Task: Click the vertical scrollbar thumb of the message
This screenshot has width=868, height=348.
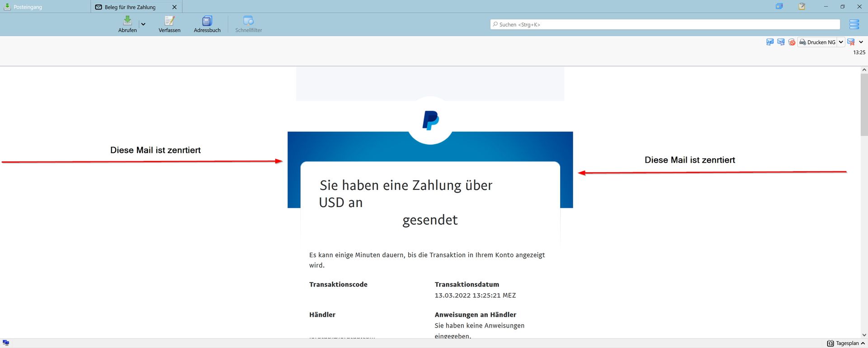Action: (864, 104)
